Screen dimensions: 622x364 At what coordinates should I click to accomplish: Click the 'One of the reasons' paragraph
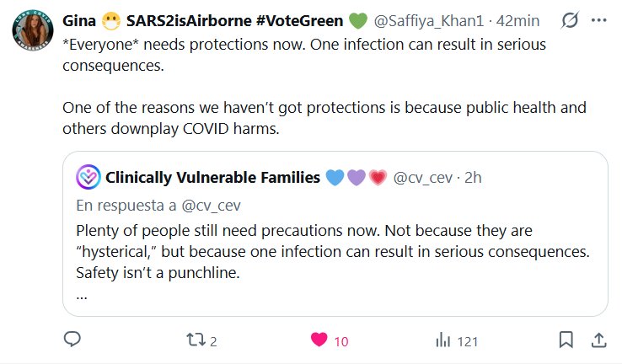(324, 119)
